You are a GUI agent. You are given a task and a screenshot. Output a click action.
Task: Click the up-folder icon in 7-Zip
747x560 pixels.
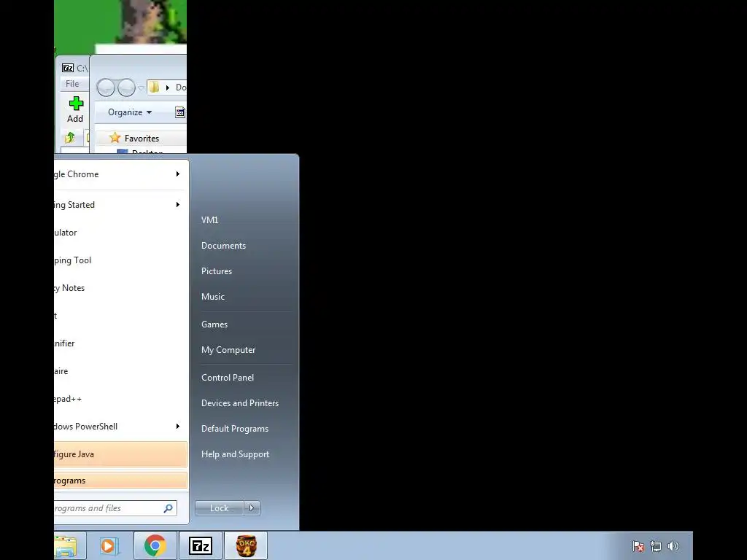pos(70,138)
